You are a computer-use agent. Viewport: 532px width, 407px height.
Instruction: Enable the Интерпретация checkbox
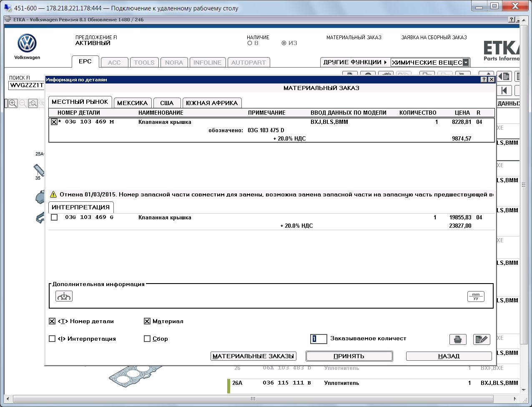52,339
